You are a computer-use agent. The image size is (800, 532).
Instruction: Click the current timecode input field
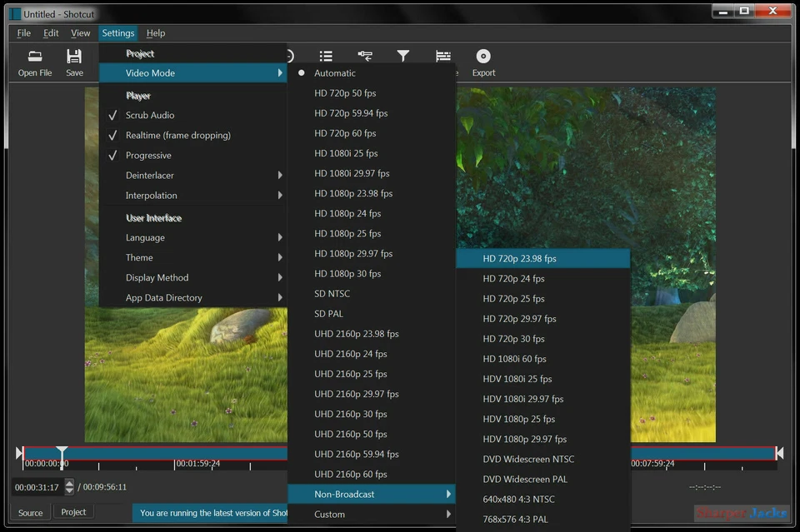[x=37, y=487]
